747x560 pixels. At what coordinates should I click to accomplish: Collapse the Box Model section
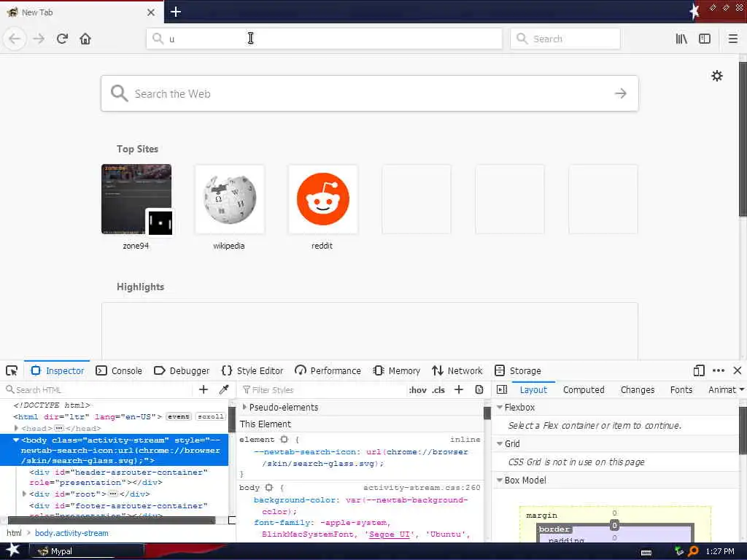(x=500, y=480)
